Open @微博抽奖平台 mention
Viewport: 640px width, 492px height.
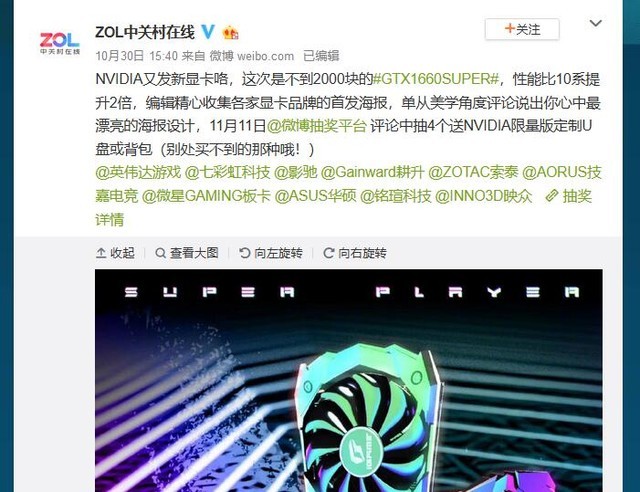point(317,126)
